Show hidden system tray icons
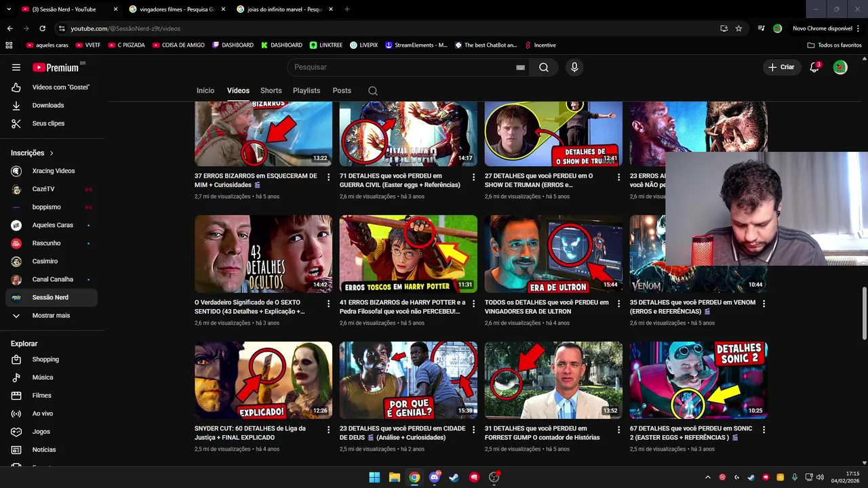Viewport: 868px width, 488px height. point(707,477)
